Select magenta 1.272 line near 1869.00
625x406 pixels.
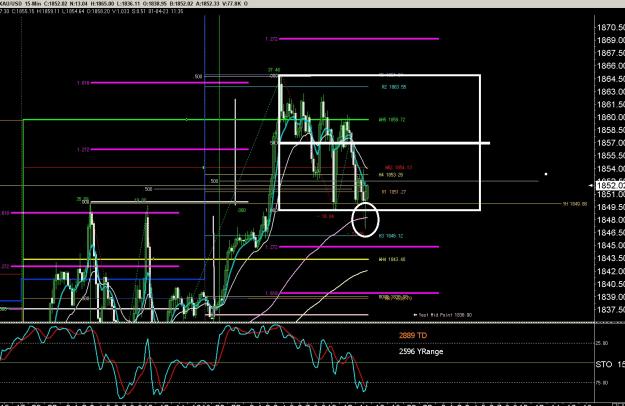click(x=359, y=39)
